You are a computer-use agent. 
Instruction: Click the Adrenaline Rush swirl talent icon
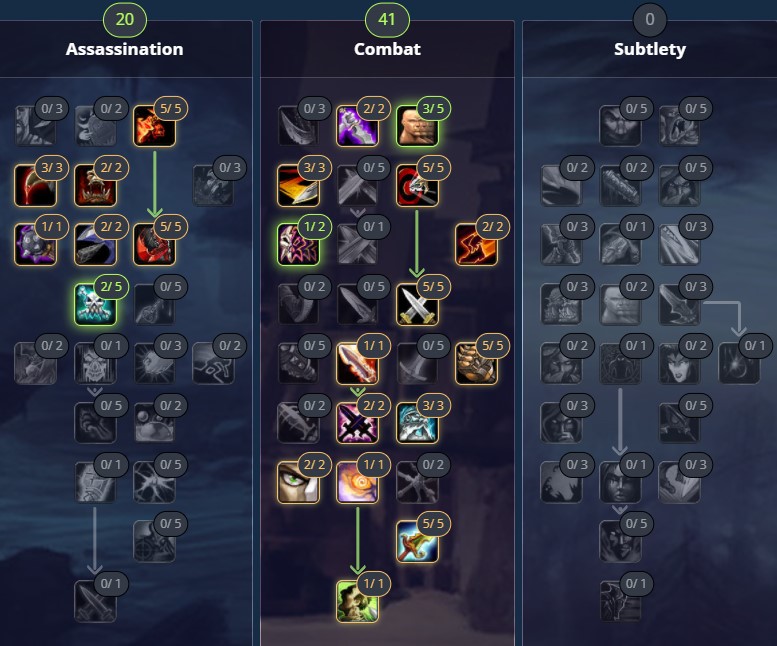pyautogui.click(x=357, y=483)
